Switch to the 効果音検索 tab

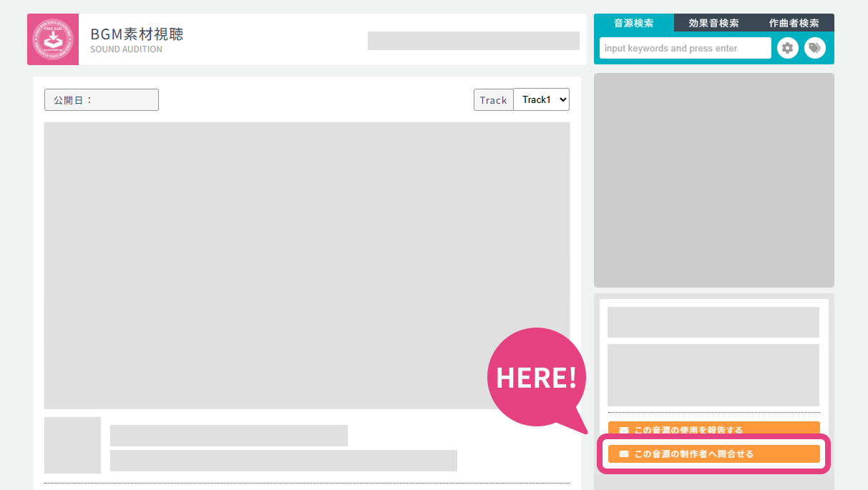tap(713, 23)
